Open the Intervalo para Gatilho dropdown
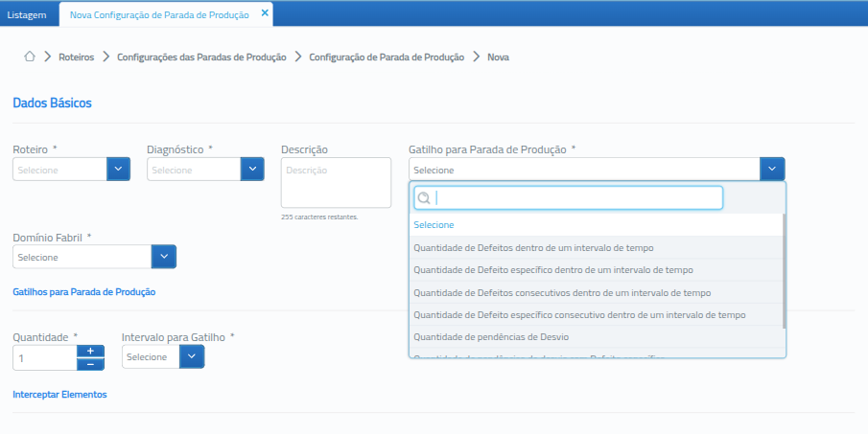The image size is (868, 434). pyautogui.click(x=193, y=356)
